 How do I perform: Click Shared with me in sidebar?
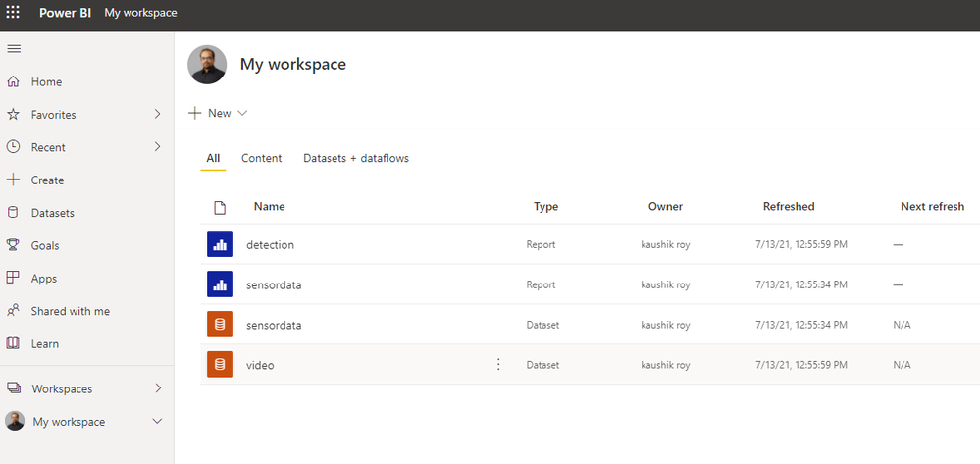(x=70, y=311)
